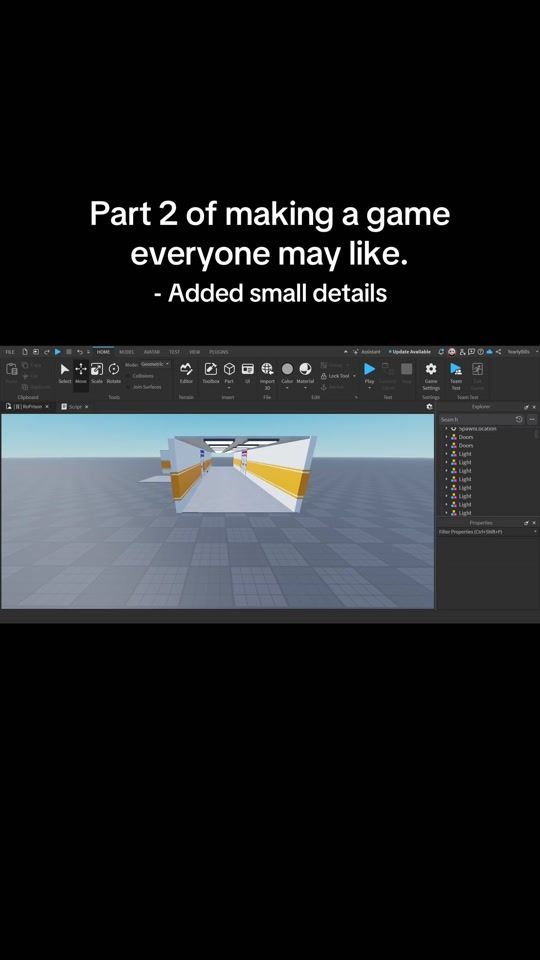Expand the Lock Tool dropdown
Image resolution: width=540 pixels, height=960 pixels.
[x=354, y=376]
